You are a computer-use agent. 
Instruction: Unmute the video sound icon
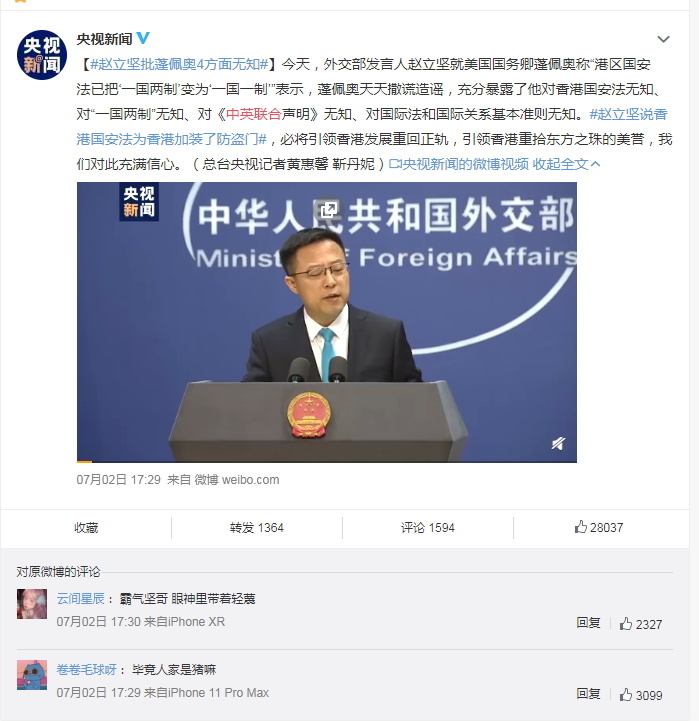click(558, 443)
